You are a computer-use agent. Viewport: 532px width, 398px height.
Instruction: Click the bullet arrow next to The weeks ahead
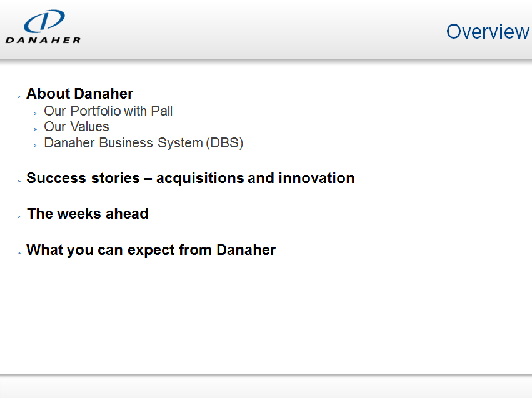pyautogui.click(x=19, y=216)
